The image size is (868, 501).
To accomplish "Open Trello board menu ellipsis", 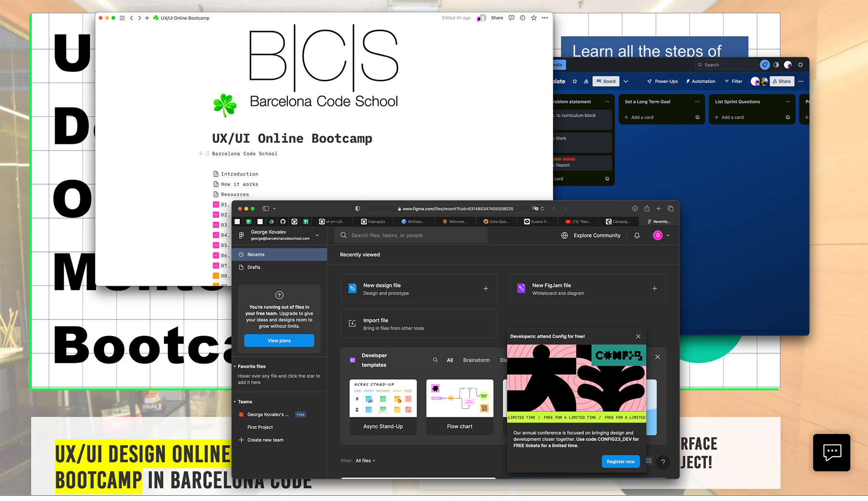I will [801, 81].
